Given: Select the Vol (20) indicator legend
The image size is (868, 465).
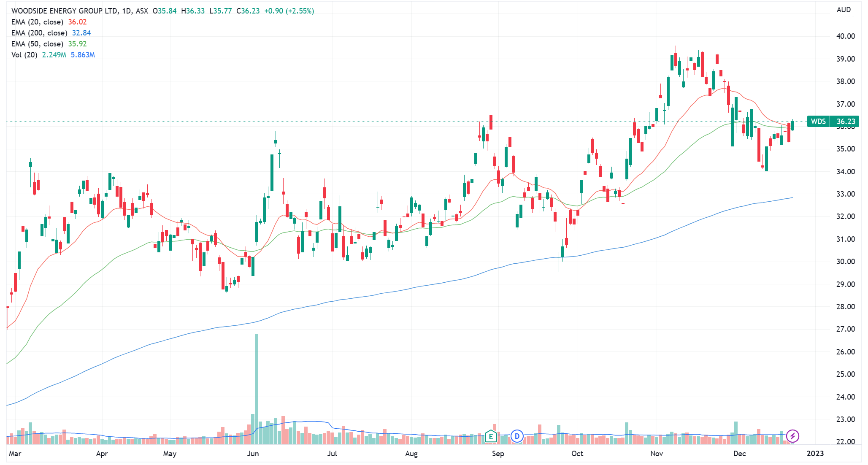Looking at the screenshot, I should pyautogui.click(x=24, y=55).
